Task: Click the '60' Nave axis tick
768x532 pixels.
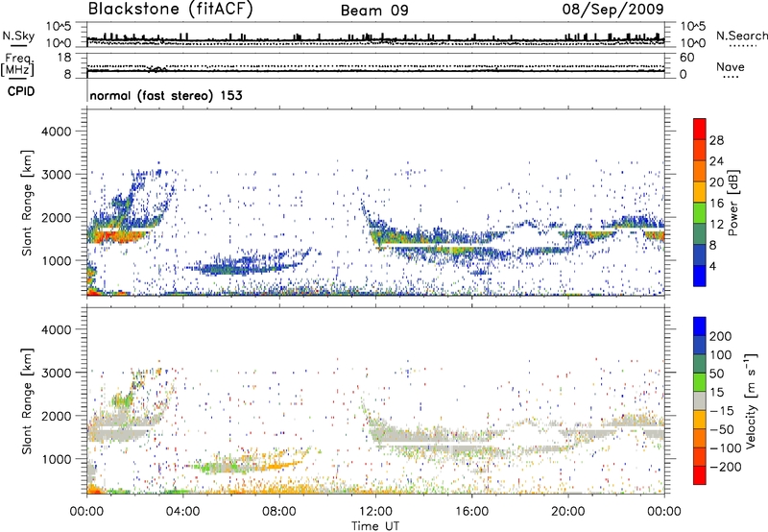Action: (x=686, y=58)
